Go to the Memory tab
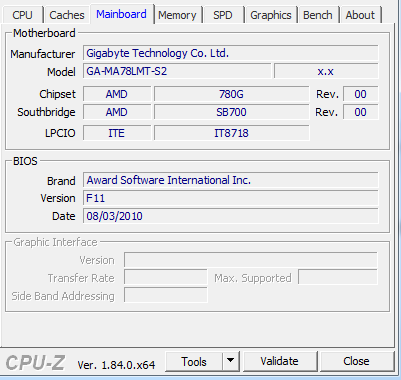 pyautogui.click(x=177, y=15)
